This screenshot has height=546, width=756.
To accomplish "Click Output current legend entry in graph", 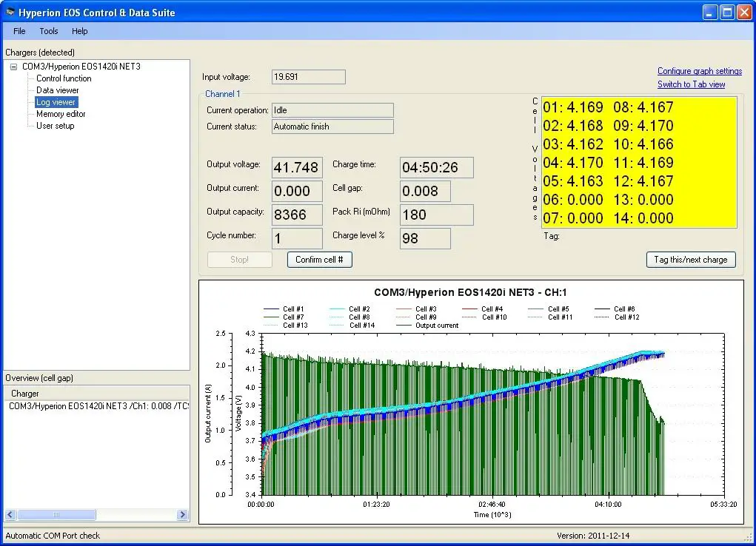I will (x=427, y=326).
